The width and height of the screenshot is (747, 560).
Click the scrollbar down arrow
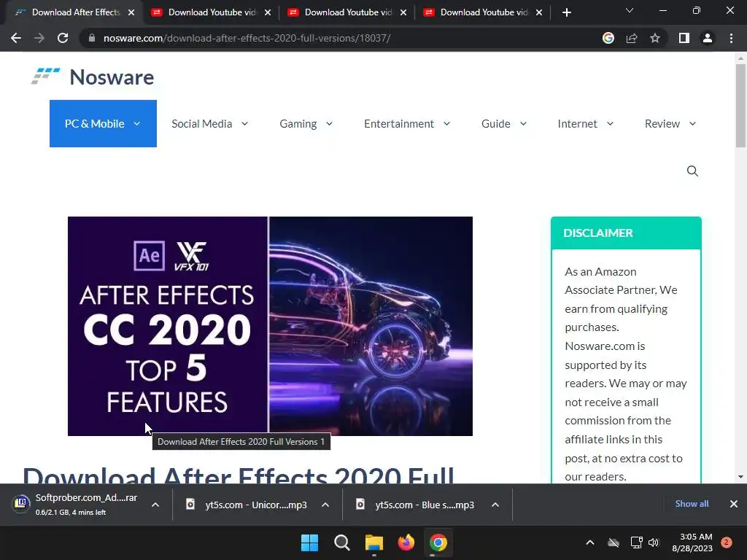click(x=740, y=477)
